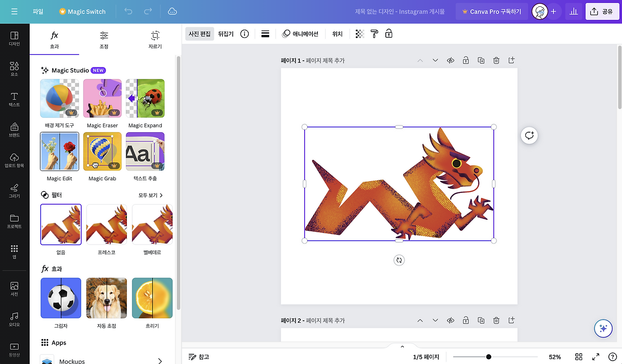Open the 52% zoom level dropdown
This screenshot has height=364, width=622.
click(x=555, y=357)
